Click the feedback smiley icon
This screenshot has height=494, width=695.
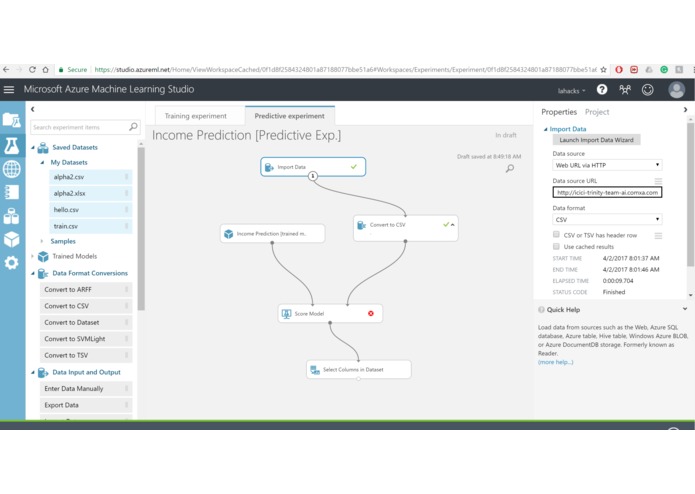[x=648, y=90]
